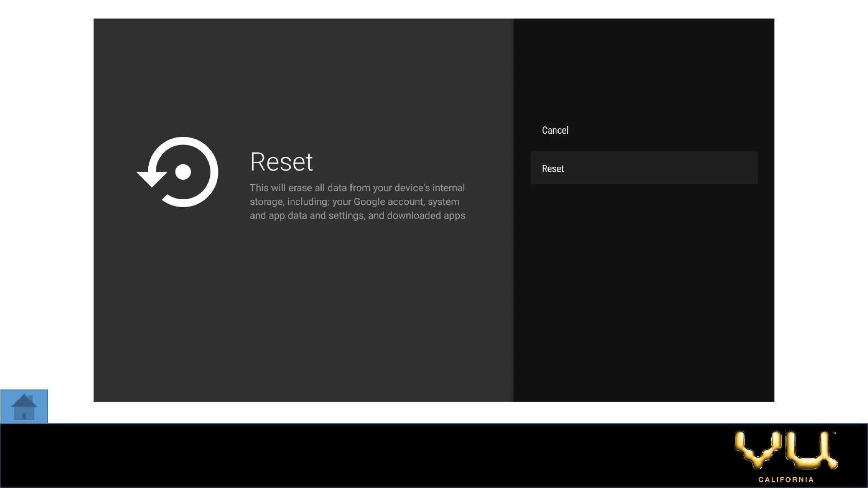The image size is (868, 488).
Task: Click empty area above the Cancel option
Action: [x=643, y=68]
